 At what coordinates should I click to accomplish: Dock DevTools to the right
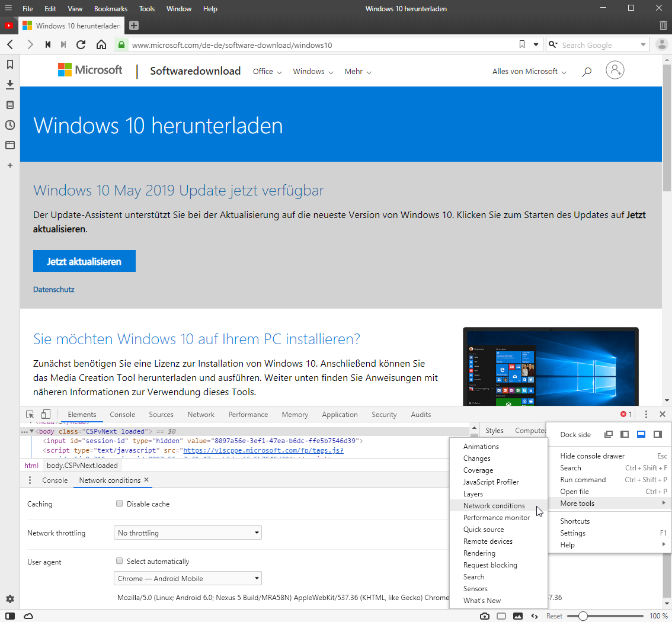pyautogui.click(x=657, y=434)
